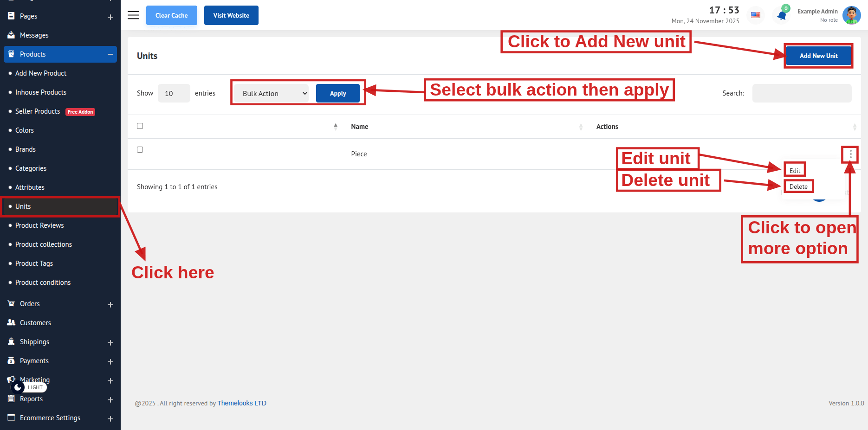Click the Add New Unit button
This screenshot has height=430, width=868.
818,56
